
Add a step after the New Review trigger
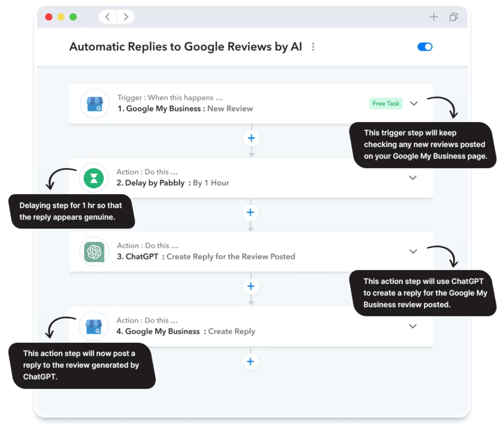[251, 138]
